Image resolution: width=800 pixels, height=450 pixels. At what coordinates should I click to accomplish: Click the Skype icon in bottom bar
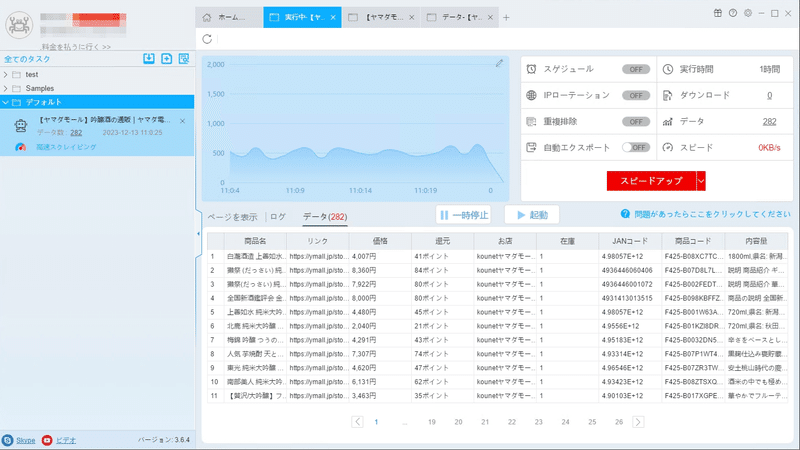coord(8,440)
